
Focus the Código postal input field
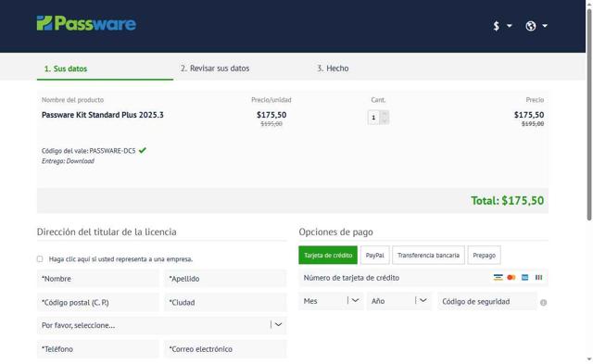point(98,302)
